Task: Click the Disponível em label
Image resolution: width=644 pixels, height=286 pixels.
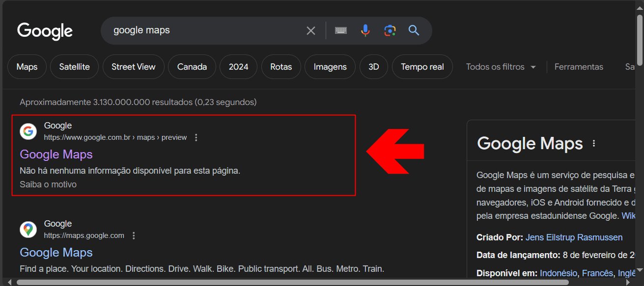Action: [x=507, y=273]
